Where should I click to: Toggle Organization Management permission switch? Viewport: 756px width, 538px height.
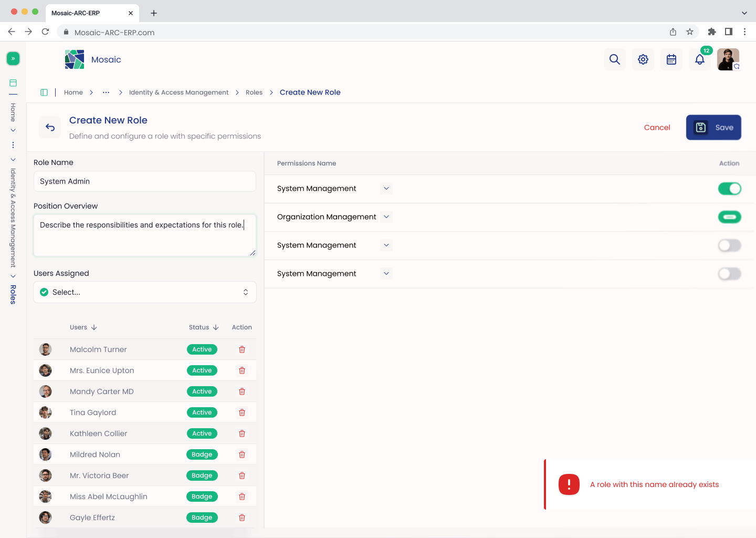(730, 217)
